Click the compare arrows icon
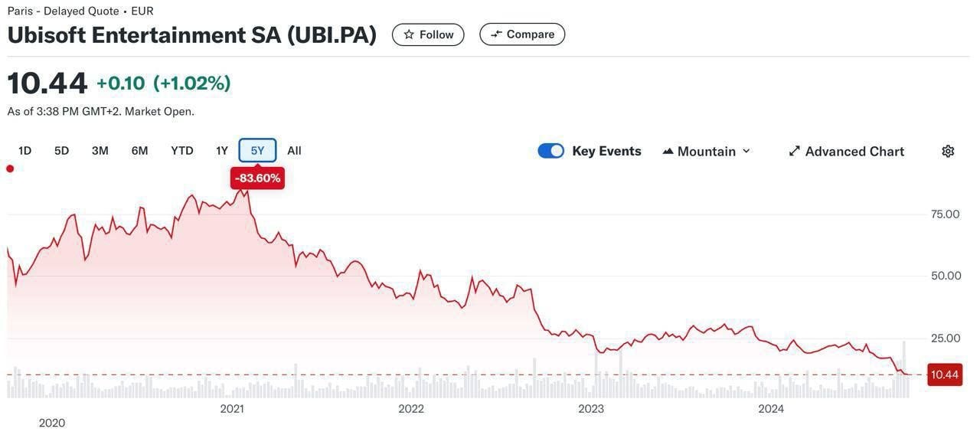The image size is (980, 435). (x=496, y=34)
